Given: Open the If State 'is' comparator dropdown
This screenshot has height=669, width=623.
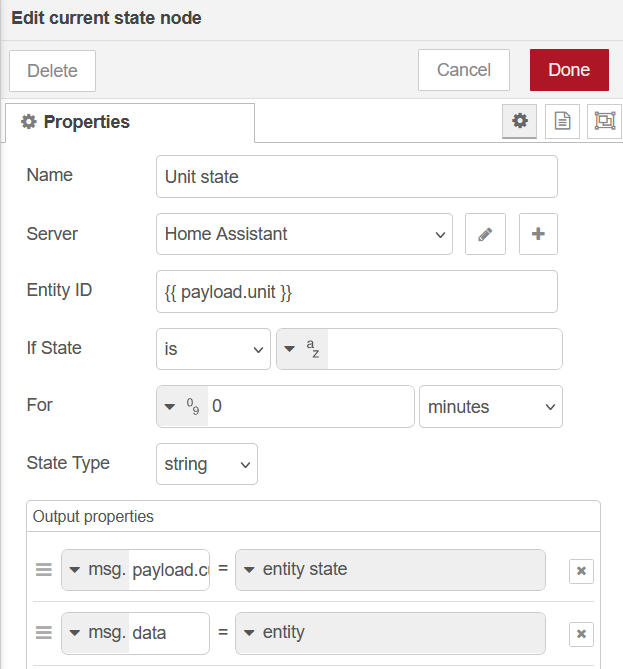Looking at the screenshot, I should 213,349.
